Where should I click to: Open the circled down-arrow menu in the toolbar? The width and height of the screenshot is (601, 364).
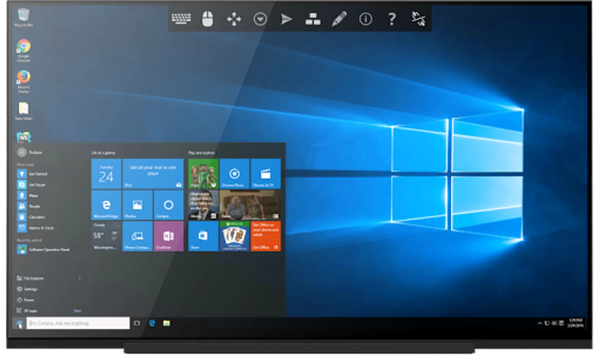(260, 19)
